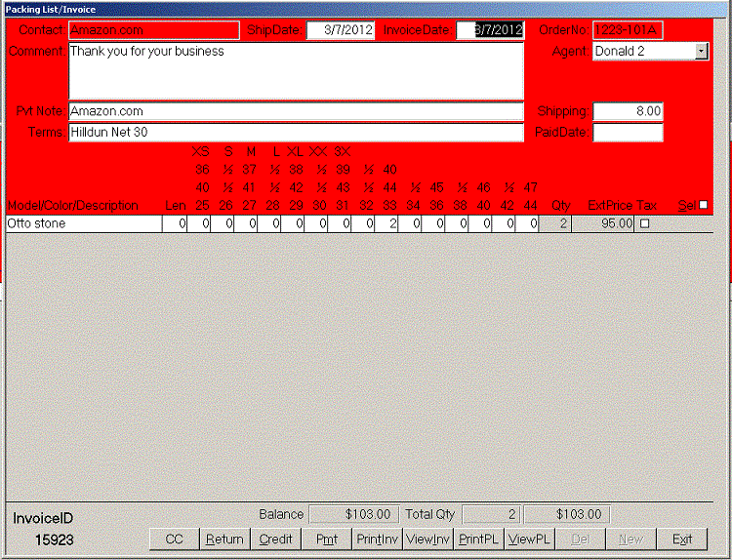Open ViewInv invoice preview
The width and height of the screenshot is (732, 560).
427,539
